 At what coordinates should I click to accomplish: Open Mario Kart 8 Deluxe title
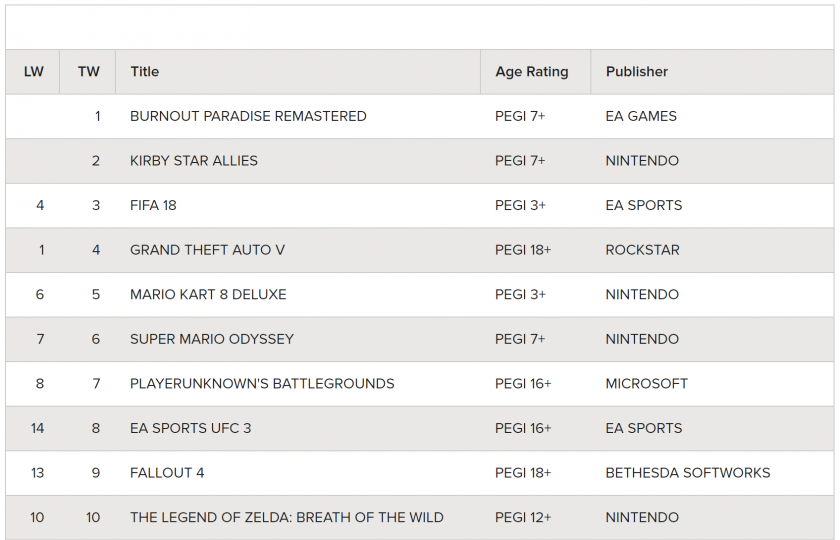coord(208,294)
